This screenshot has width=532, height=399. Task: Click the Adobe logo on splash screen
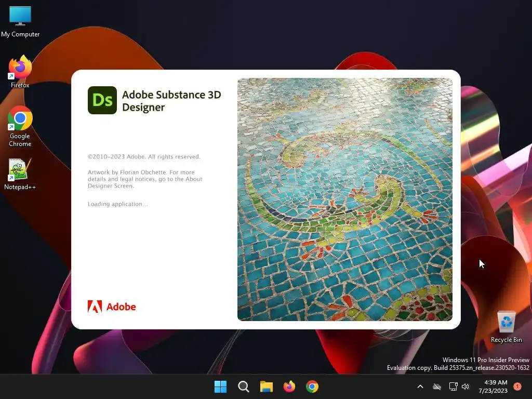coord(112,307)
